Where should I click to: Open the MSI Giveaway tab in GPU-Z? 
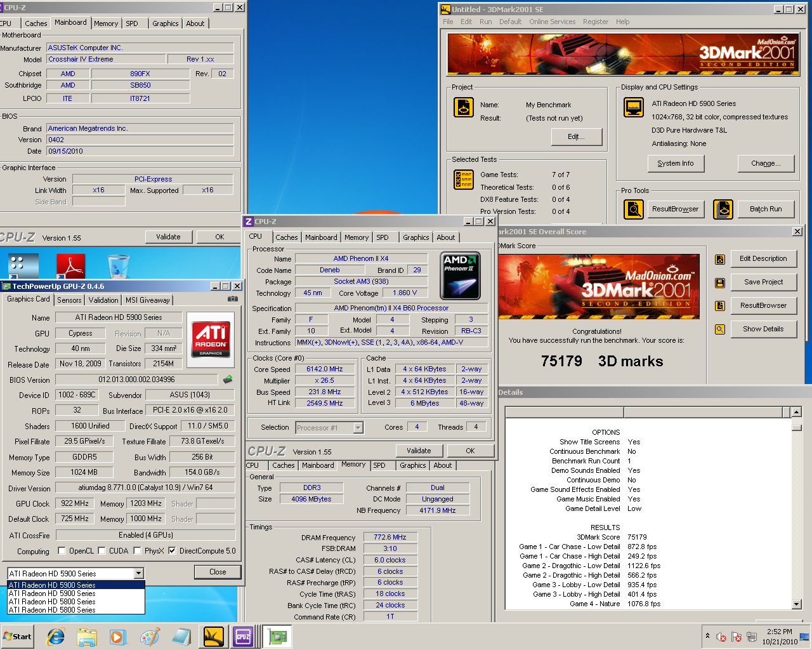tap(148, 300)
